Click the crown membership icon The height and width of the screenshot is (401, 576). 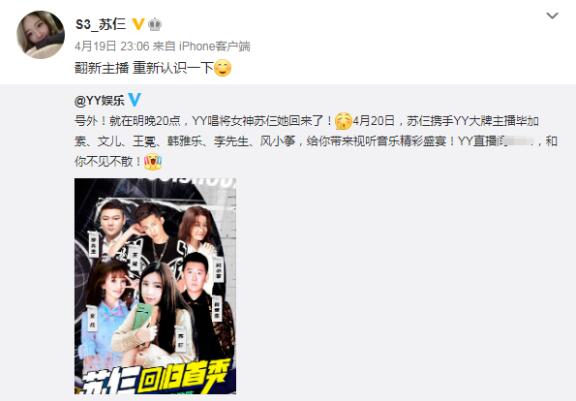coord(155,25)
